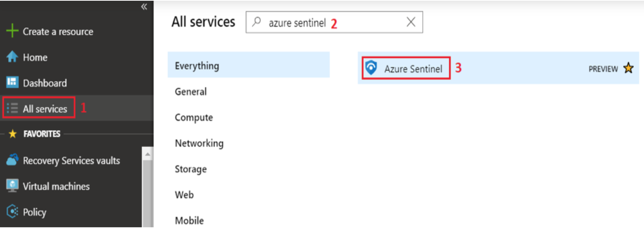
Task: Open Home via the house icon
Action: coord(12,57)
